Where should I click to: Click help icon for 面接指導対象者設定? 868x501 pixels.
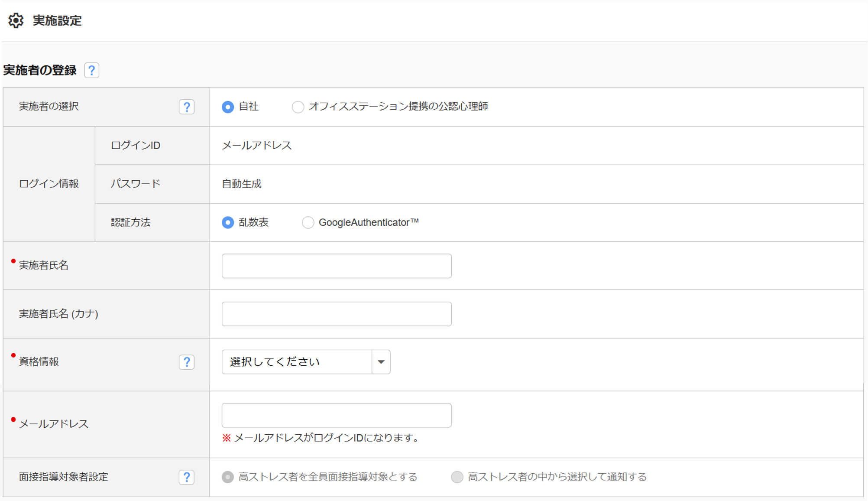pos(186,477)
